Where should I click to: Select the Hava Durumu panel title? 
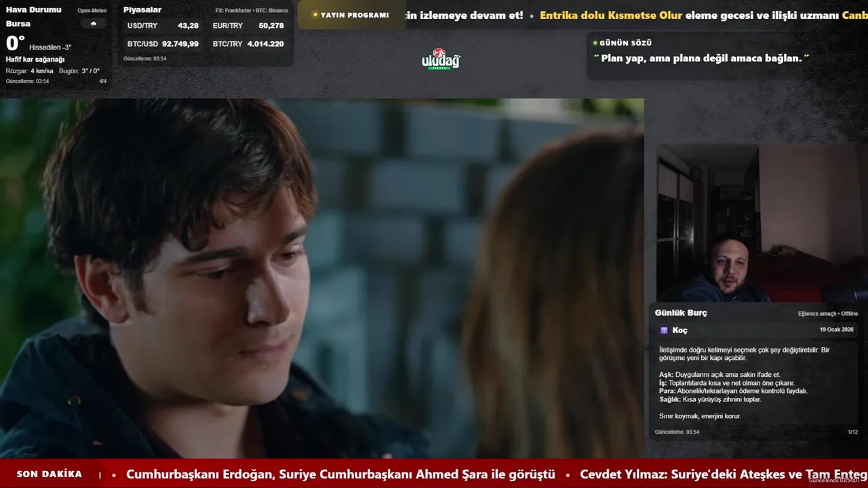click(33, 9)
